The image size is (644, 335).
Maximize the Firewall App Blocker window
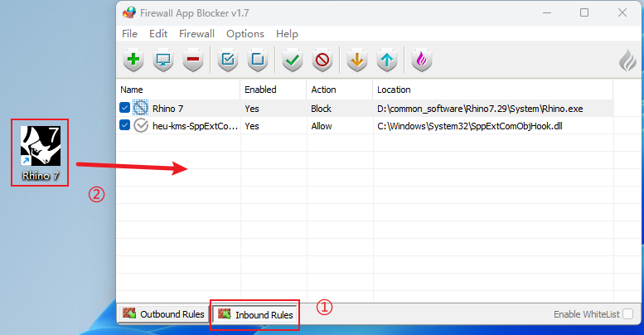(x=584, y=12)
